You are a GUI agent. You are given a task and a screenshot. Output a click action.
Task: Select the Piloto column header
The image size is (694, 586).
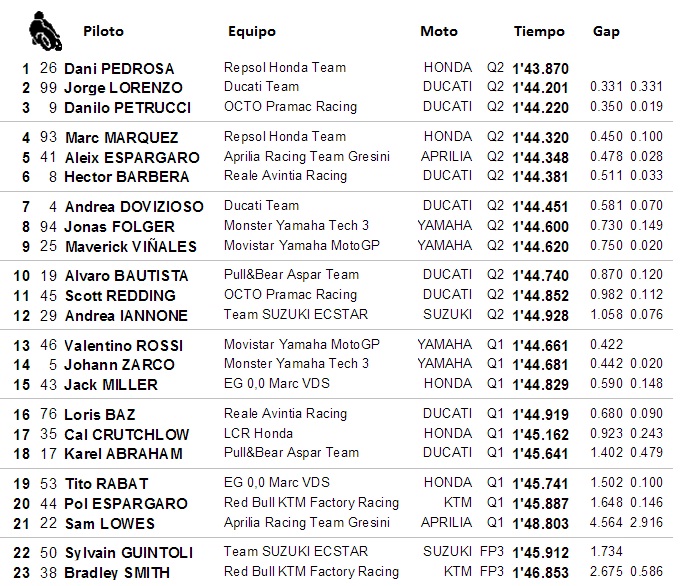tap(104, 31)
